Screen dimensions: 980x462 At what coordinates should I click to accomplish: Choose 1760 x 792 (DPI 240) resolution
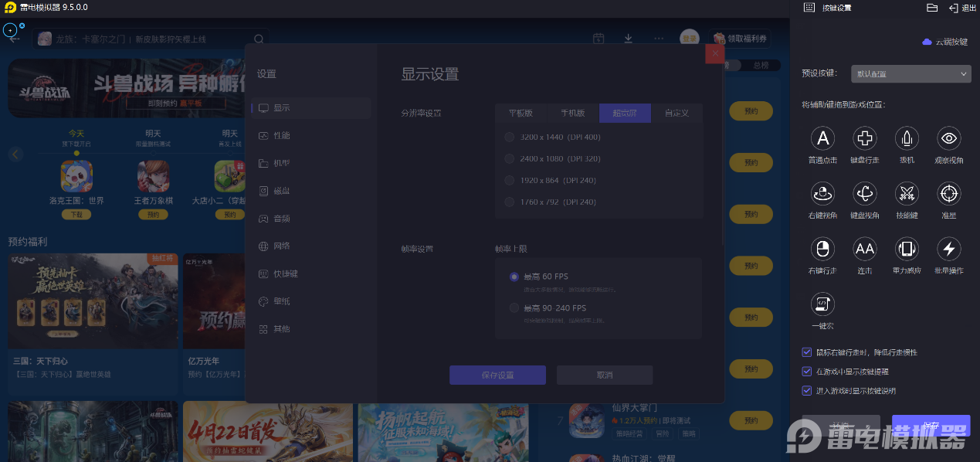click(509, 202)
